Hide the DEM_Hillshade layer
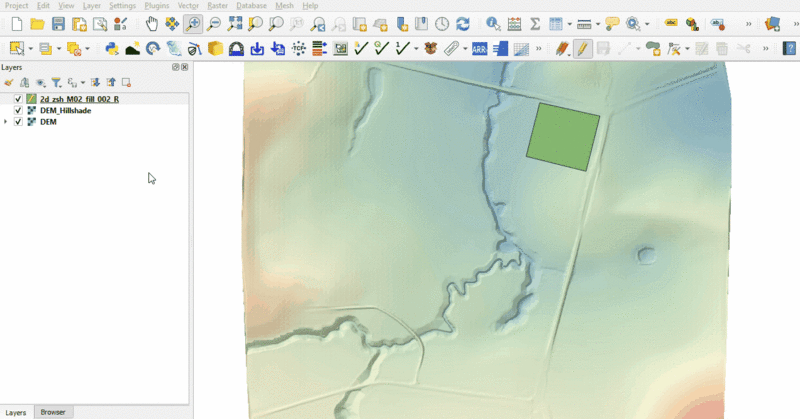Image resolution: width=800 pixels, height=419 pixels. pyautogui.click(x=18, y=111)
